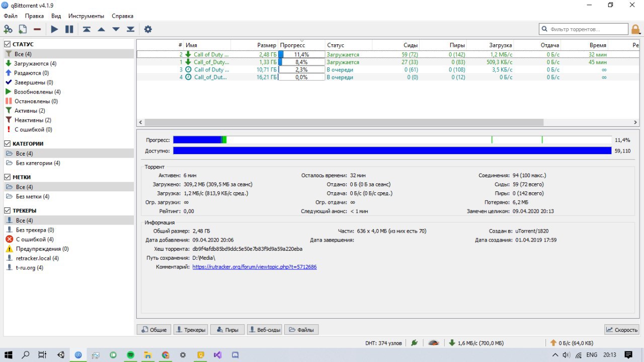Click the move to bottom of queue icon
This screenshot has width=644, height=362.
(x=130, y=29)
